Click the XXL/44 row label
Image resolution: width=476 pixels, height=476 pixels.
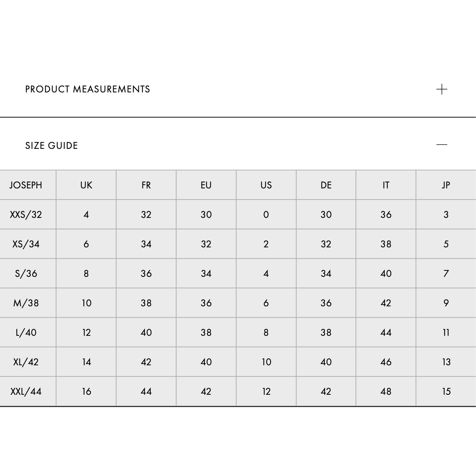(26, 392)
